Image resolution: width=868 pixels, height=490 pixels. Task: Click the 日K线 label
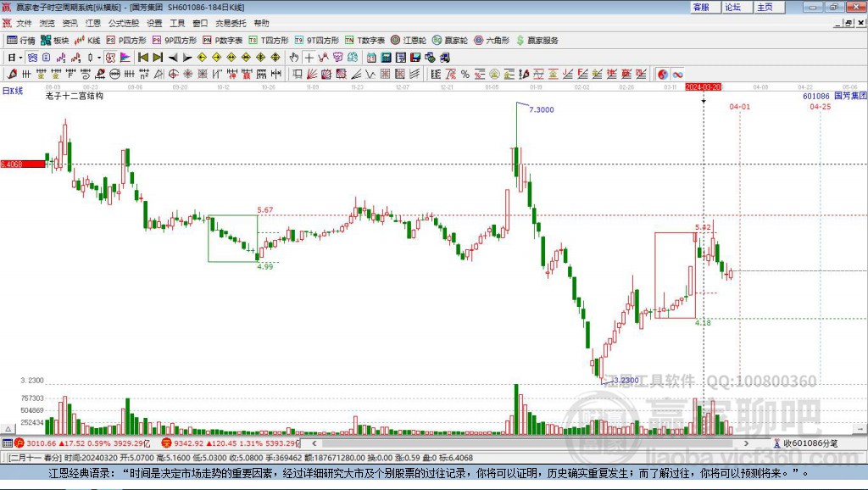pos(13,91)
